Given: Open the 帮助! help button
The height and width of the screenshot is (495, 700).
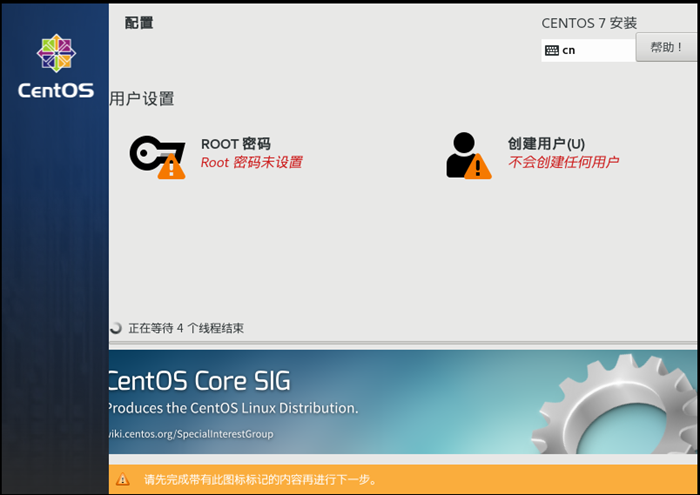Looking at the screenshot, I should 666,47.
